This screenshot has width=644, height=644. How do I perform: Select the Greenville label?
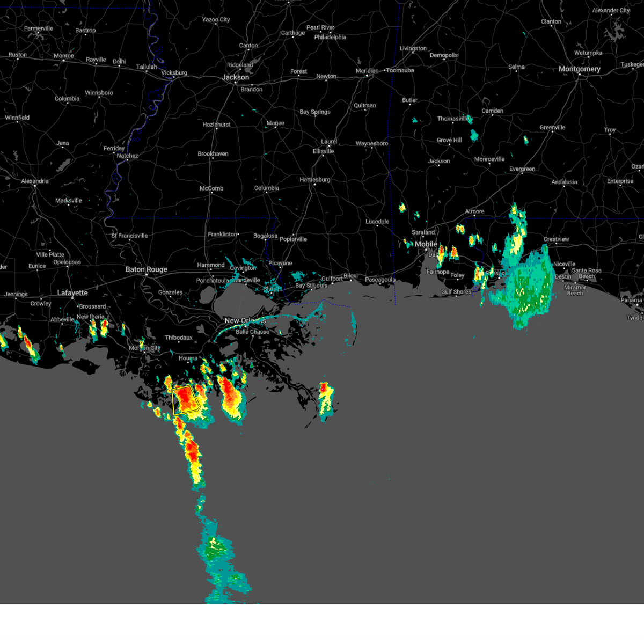(x=552, y=128)
